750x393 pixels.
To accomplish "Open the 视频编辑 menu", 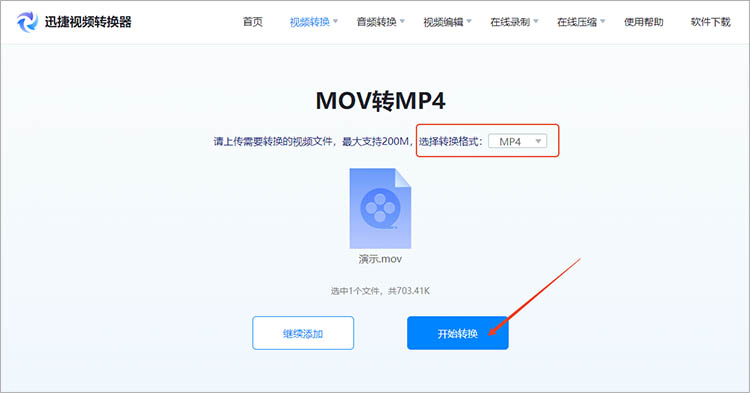I will (443, 22).
